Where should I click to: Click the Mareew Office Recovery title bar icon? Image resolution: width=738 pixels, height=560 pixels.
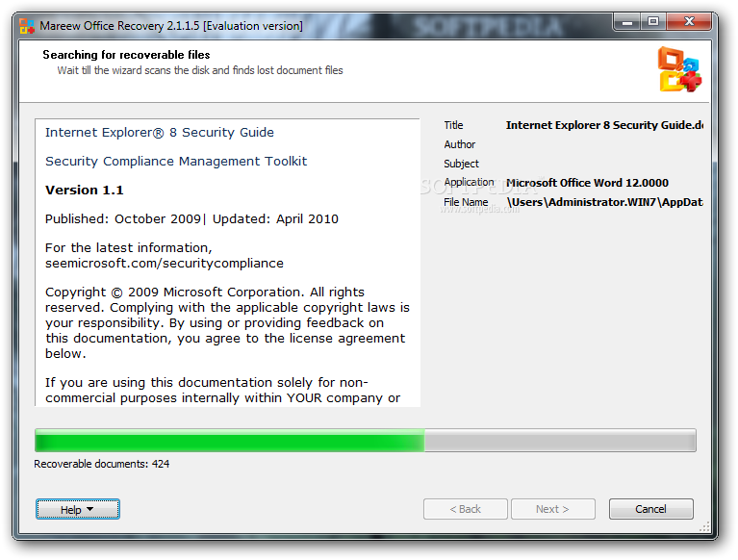(27, 26)
